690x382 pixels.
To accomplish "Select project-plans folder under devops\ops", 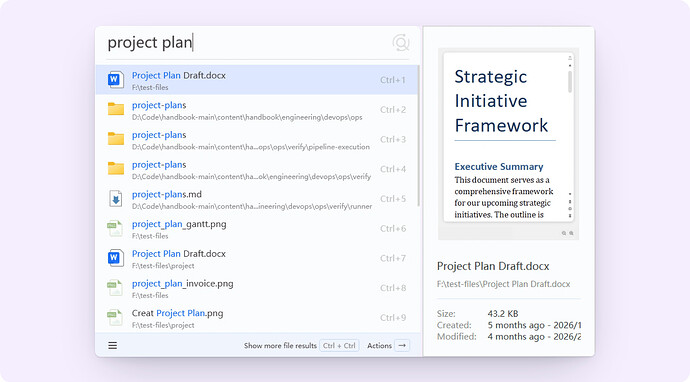I will click(257, 110).
